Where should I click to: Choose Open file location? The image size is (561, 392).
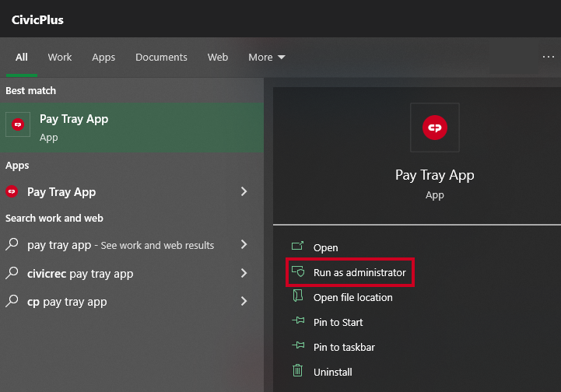[352, 298]
